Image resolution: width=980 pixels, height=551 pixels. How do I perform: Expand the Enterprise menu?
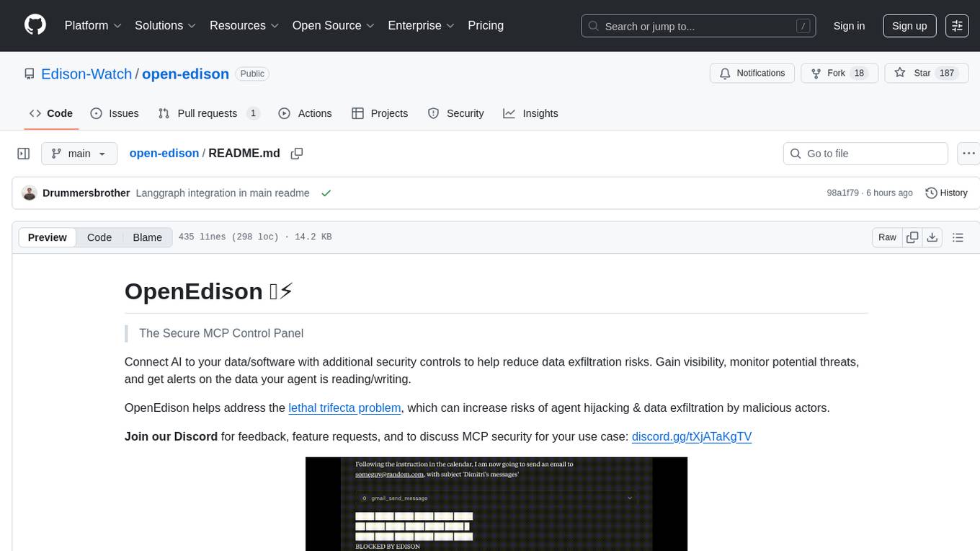click(x=421, y=25)
